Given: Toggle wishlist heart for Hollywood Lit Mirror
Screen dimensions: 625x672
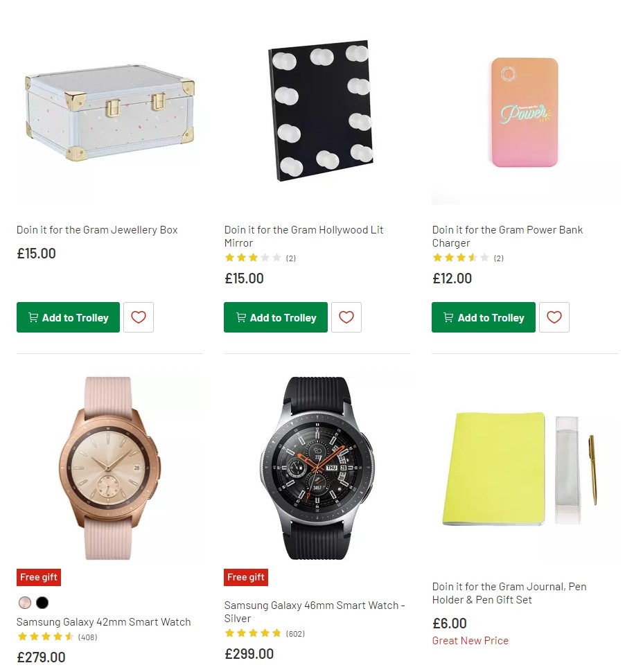Looking at the screenshot, I should click(346, 317).
